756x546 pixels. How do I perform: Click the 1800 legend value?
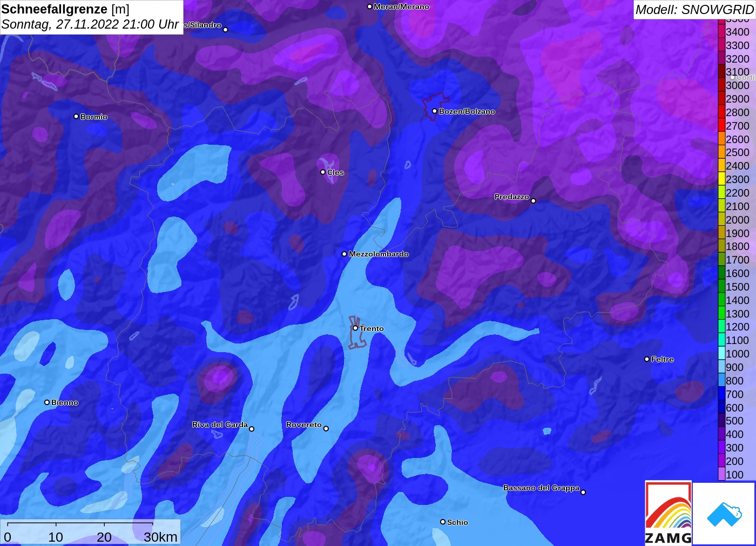tap(738, 246)
